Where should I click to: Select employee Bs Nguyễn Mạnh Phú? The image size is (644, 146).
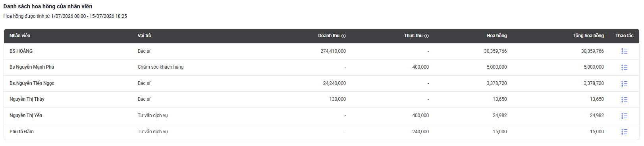point(32,67)
